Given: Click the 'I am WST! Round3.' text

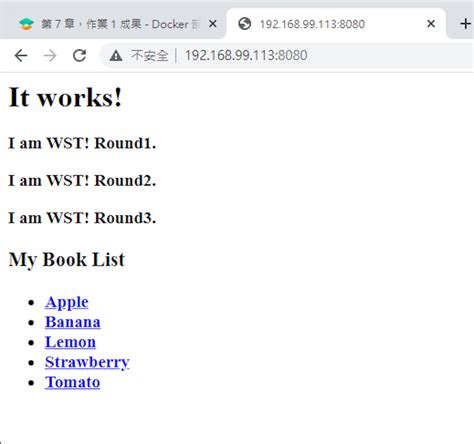Looking at the screenshot, I should click(x=82, y=218).
